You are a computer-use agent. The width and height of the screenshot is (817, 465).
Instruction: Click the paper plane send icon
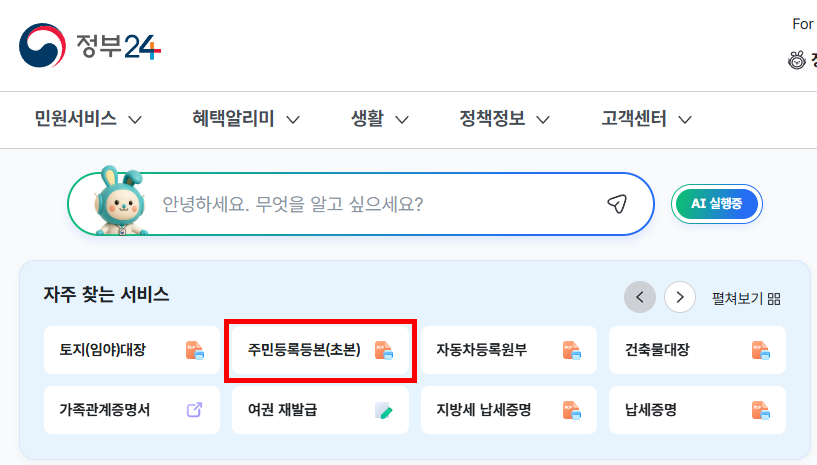coord(616,204)
